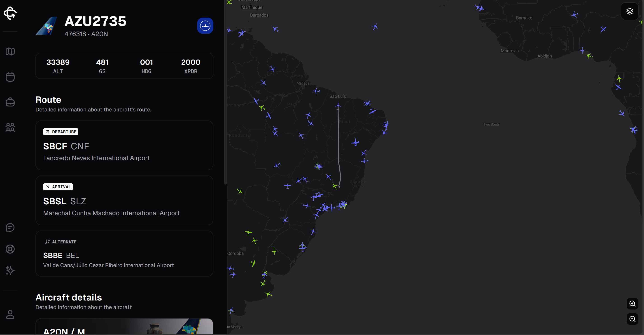The height and width of the screenshot is (335, 644).
Task: Zoom out on the map
Action: click(632, 319)
